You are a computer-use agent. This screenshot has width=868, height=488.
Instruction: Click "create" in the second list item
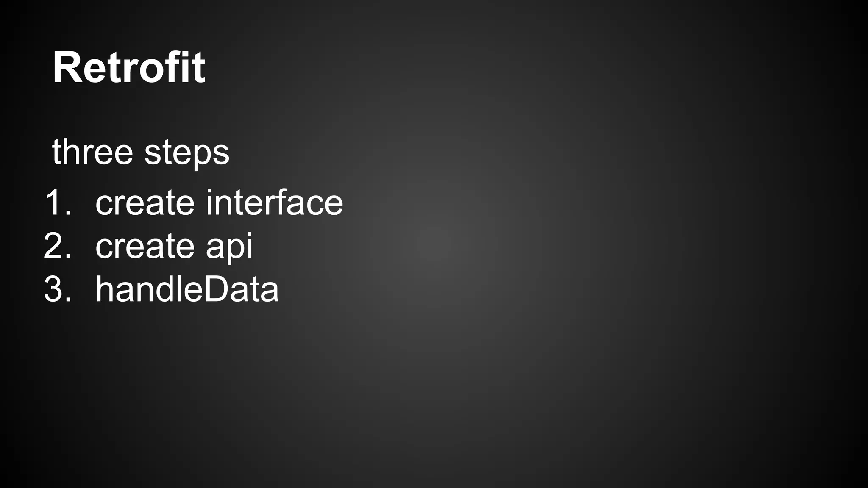click(x=145, y=246)
